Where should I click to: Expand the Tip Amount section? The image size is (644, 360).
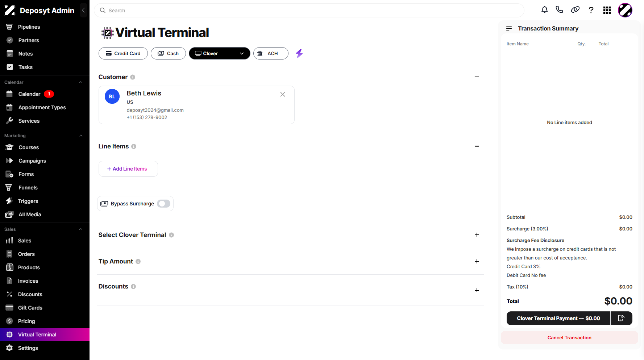pos(477,261)
